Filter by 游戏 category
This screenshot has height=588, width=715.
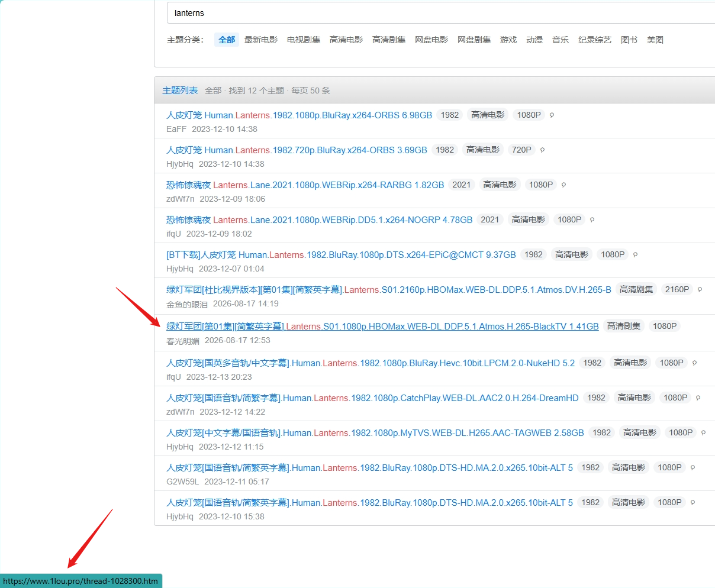508,40
